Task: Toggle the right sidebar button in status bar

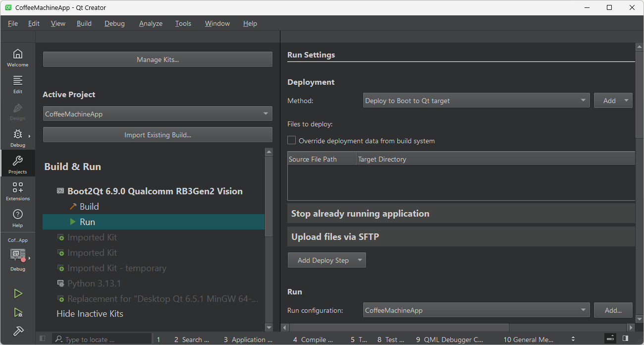Action: (625, 339)
